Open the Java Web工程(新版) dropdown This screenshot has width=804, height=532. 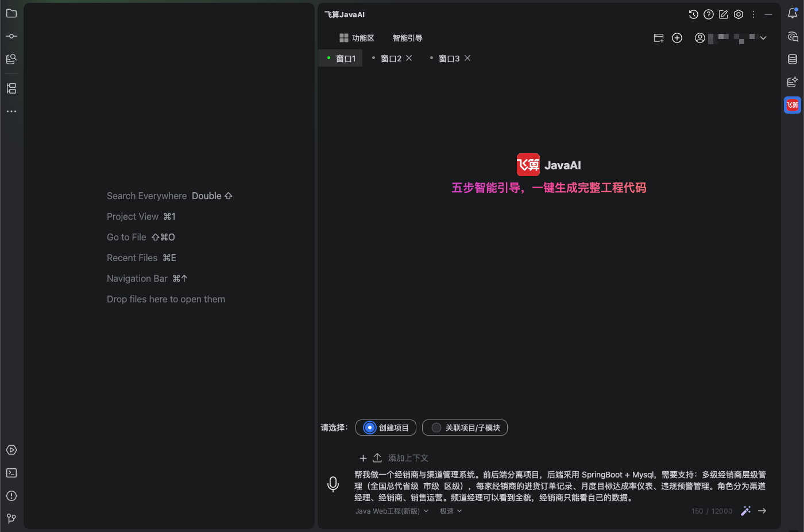point(392,511)
